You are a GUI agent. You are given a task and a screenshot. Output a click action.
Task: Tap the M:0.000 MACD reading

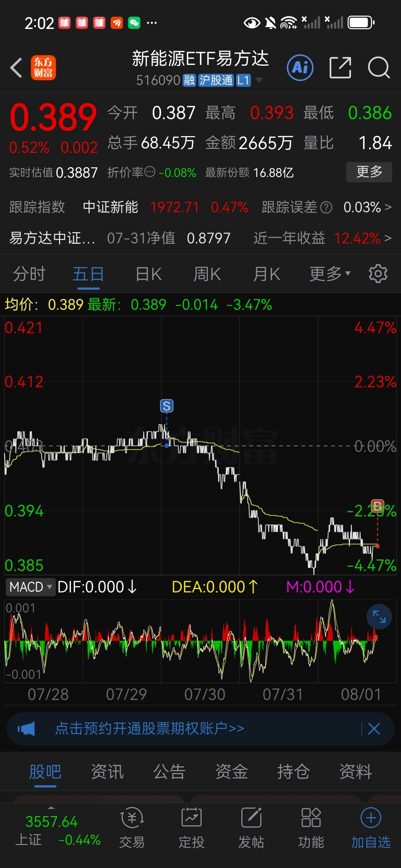[x=321, y=587]
